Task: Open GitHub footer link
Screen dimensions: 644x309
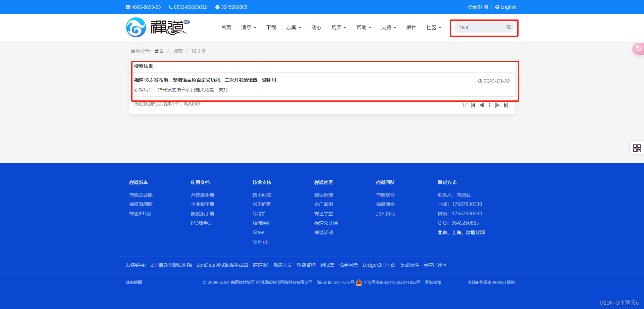Action: 261,242
